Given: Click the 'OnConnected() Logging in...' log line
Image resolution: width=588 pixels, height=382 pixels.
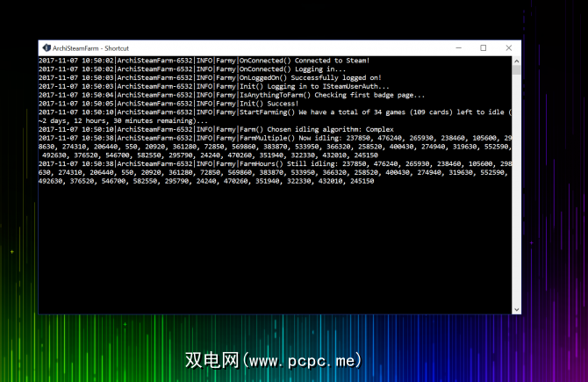Looking at the screenshot, I should 192,69.
